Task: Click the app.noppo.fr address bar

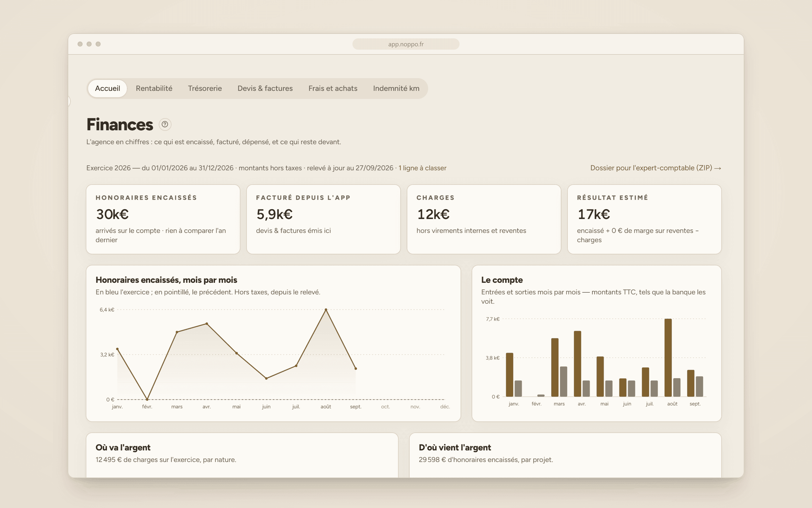Action: click(406, 44)
